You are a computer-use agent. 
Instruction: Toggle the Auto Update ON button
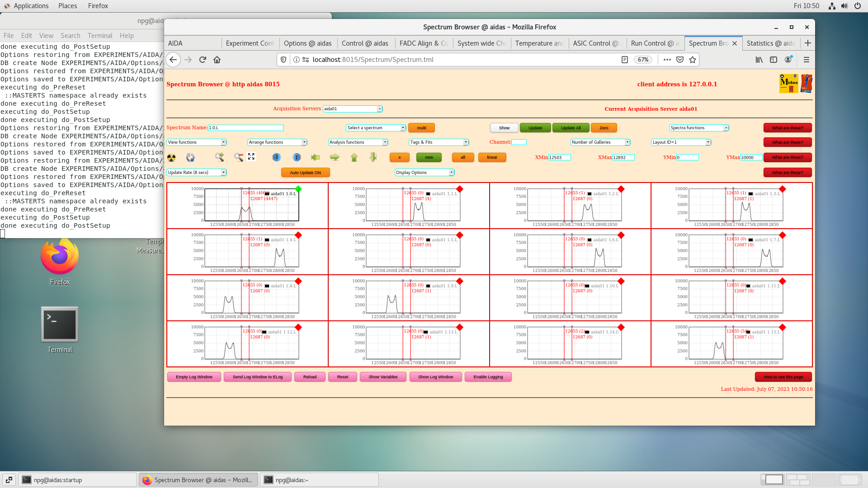[305, 173]
